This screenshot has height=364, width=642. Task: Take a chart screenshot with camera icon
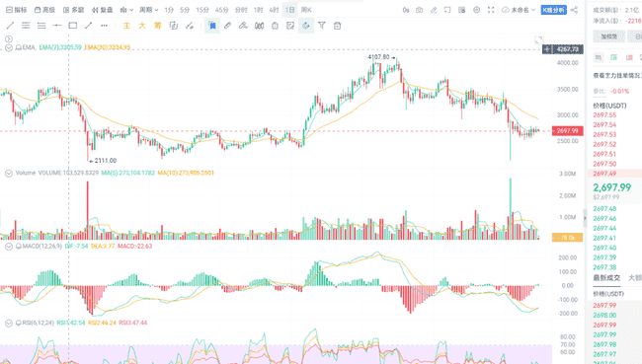point(419,10)
